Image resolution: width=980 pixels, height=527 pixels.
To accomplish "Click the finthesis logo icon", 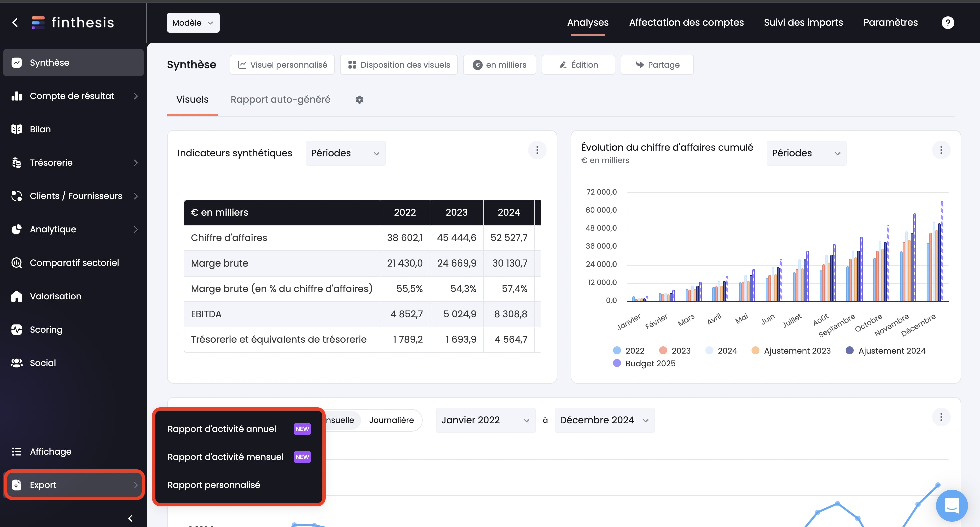I will pos(38,23).
